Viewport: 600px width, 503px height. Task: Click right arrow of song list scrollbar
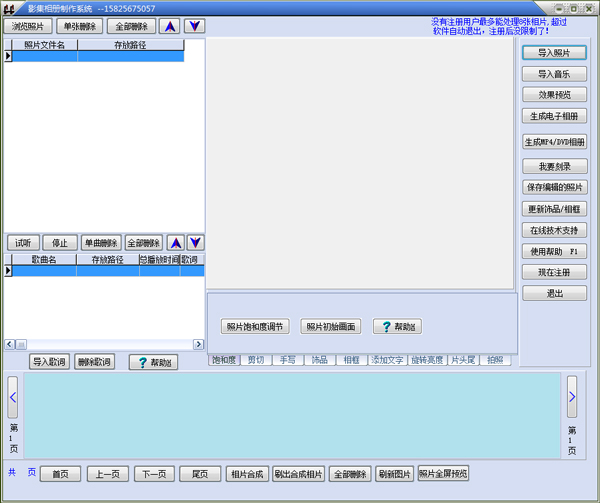199,344
